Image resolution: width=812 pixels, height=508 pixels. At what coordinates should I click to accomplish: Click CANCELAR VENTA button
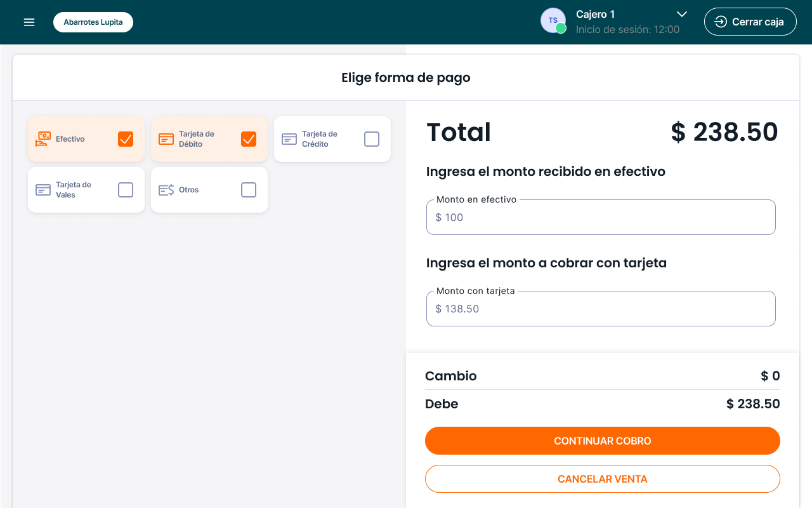point(602,479)
